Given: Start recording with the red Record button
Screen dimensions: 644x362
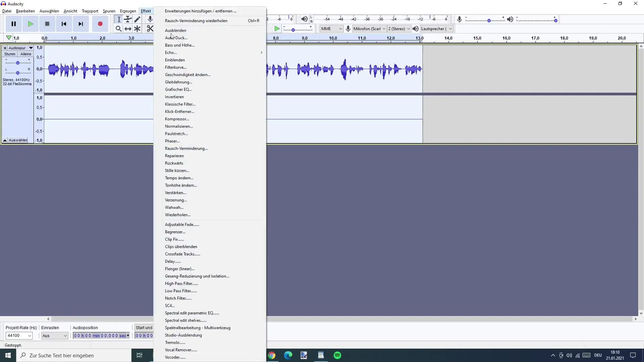Looking at the screenshot, I should coord(100,24).
